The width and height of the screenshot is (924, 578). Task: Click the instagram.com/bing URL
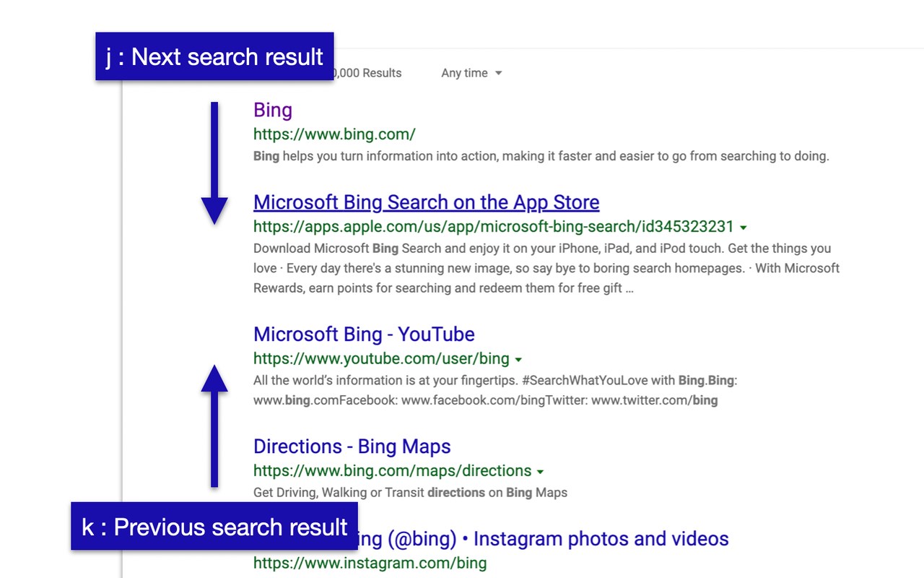click(370, 562)
